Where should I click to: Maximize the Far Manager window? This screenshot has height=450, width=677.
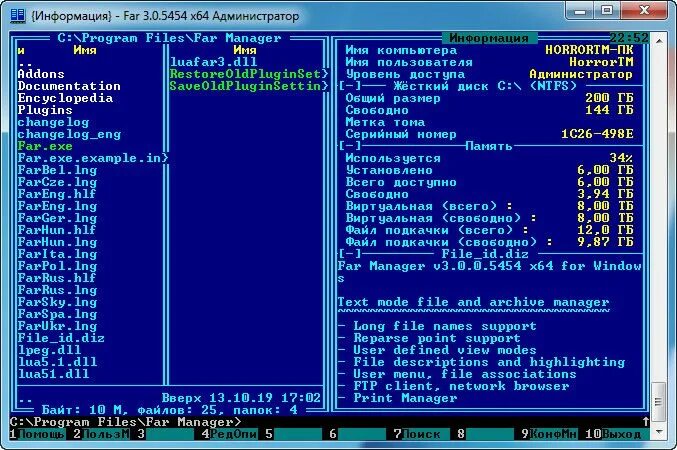pyautogui.click(x=607, y=10)
